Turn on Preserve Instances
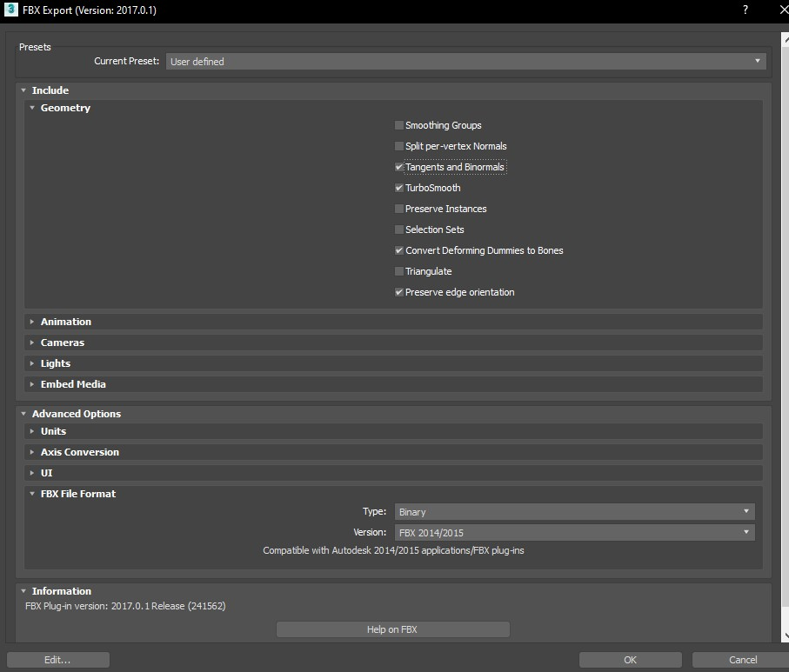Screen dimensions: 789x672 pos(399,209)
